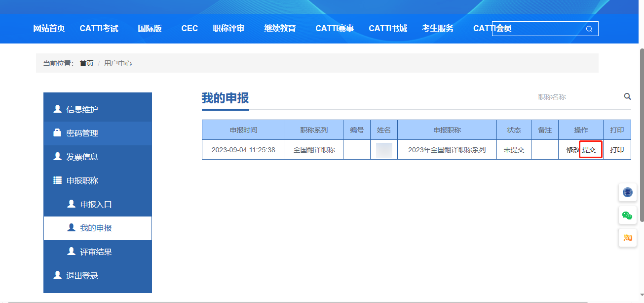The image size is (644, 303).
Task: Open the CATTI考试 menu item
Action: click(x=99, y=28)
